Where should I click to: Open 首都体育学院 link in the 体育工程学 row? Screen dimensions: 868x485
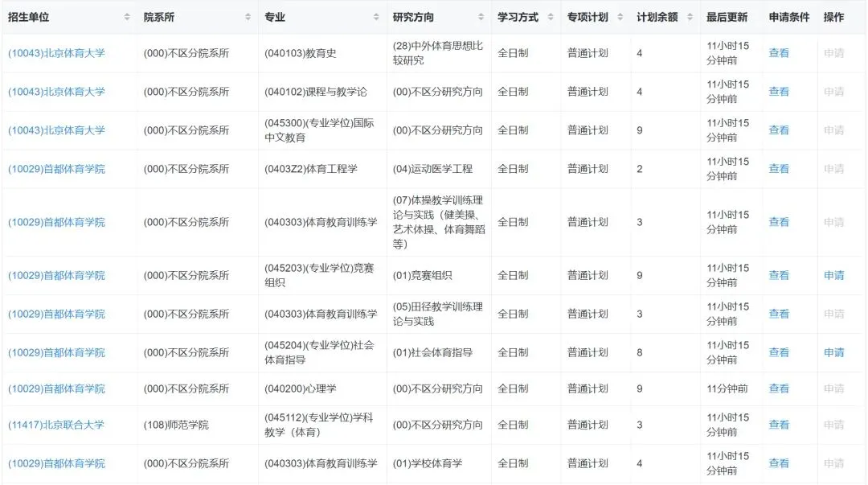pyautogui.click(x=56, y=168)
